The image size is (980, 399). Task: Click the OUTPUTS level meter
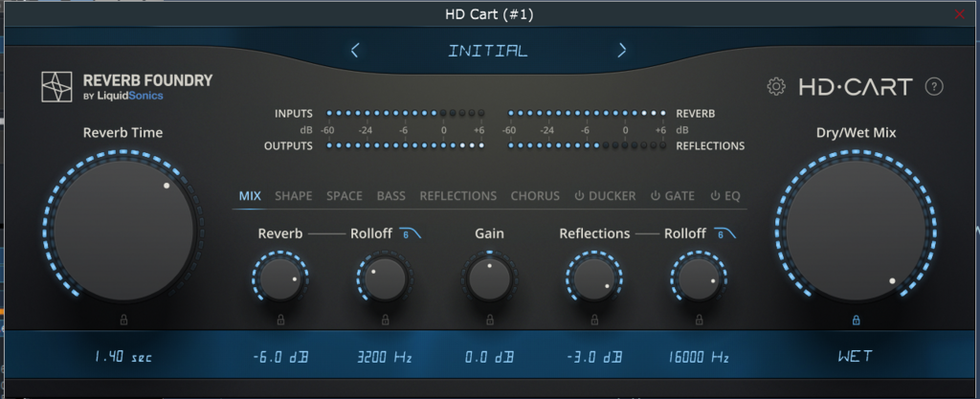coord(406,145)
